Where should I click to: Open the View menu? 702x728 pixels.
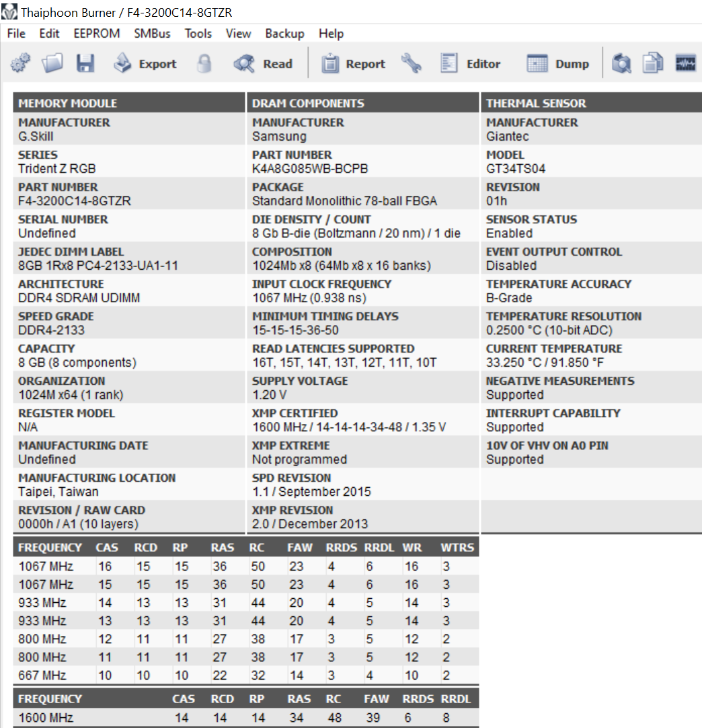coord(238,34)
